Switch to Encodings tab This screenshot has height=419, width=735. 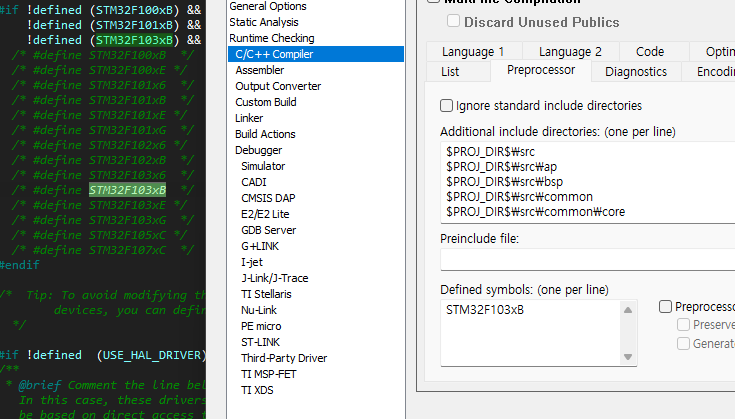click(709, 72)
